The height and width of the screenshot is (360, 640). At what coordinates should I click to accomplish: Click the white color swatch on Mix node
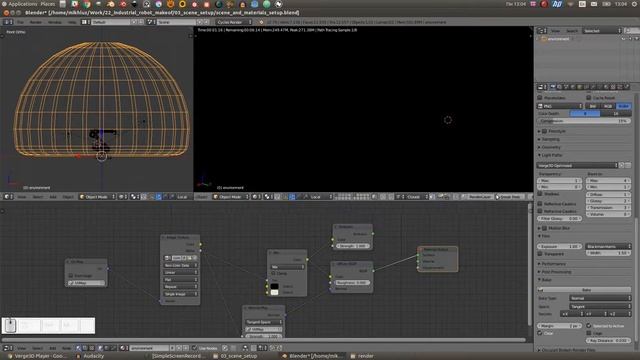274,292
